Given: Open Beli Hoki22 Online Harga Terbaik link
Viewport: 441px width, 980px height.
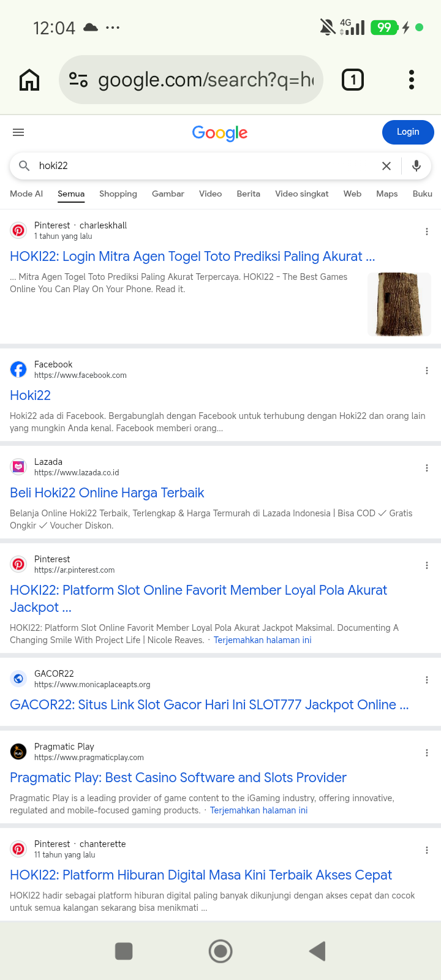Looking at the screenshot, I should (x=107, y=493).
